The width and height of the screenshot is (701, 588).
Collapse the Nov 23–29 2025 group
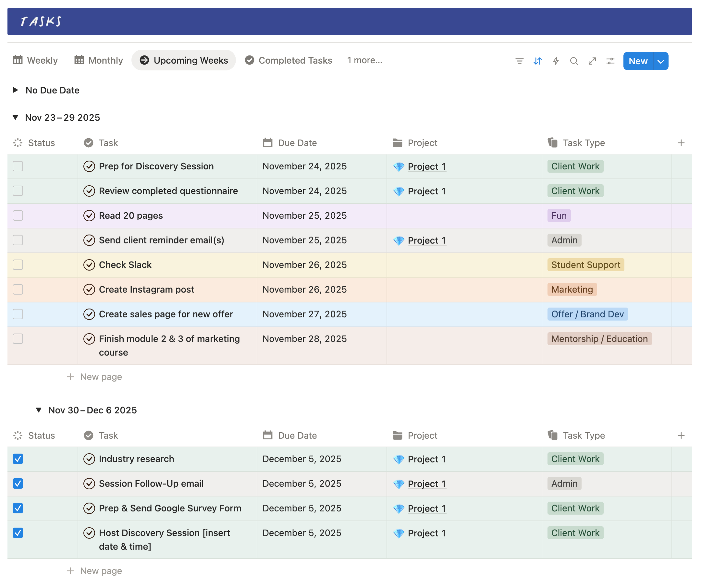click(x=15, y=117)
